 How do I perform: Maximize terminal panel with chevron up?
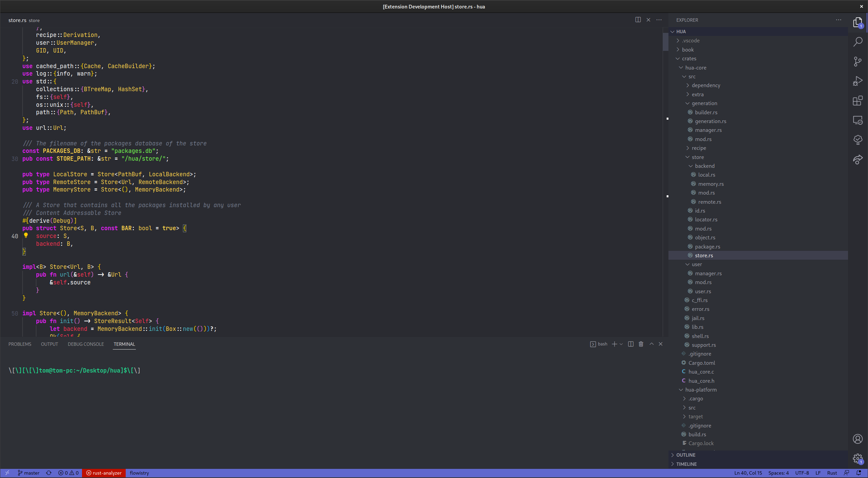pos(652,344)
